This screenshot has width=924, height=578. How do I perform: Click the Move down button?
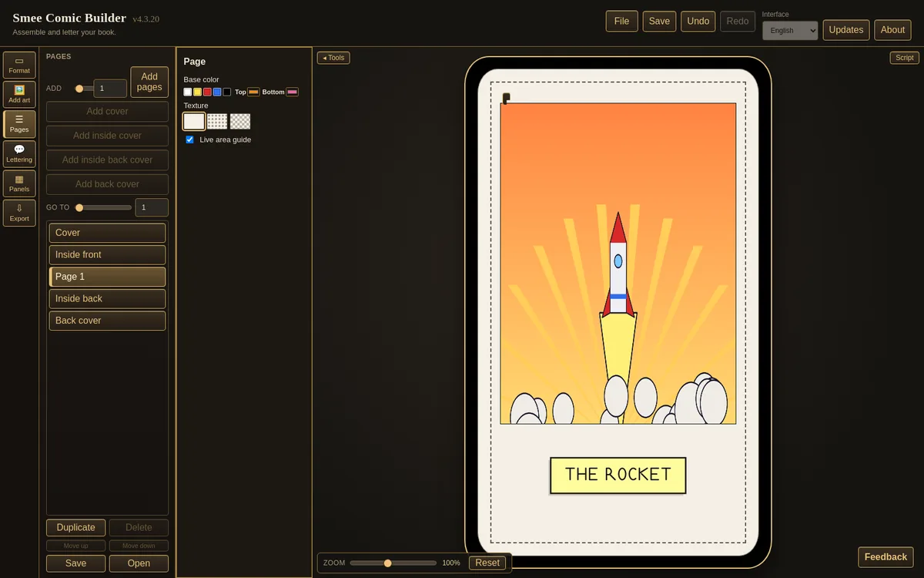click(x=139, y=546)
